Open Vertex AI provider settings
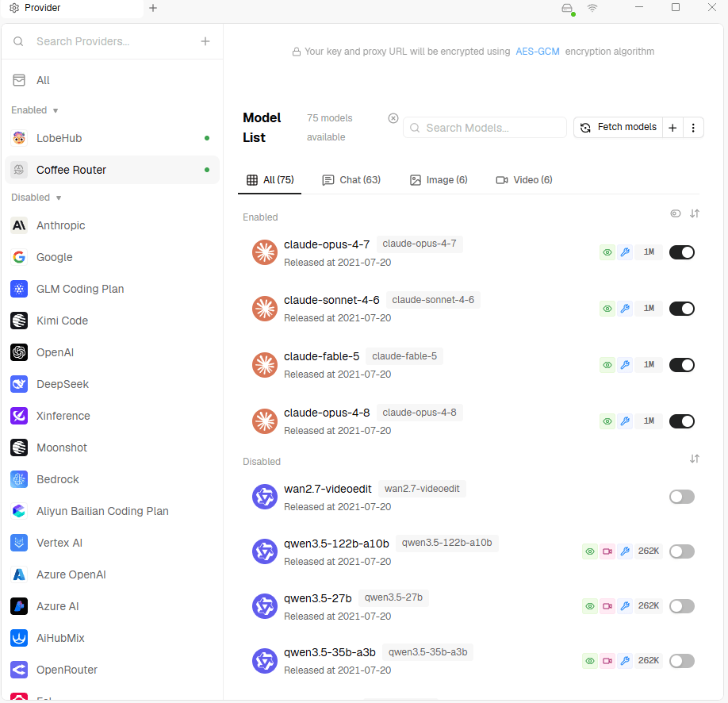The width and height of the screenshot is (728, 703). pos(112,543)
